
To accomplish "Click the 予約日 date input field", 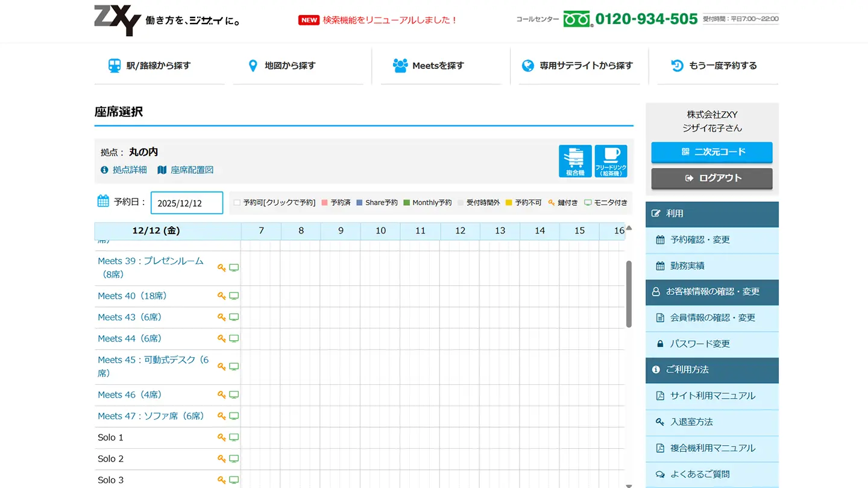I will pyautogui.click(x=186, y=203).
